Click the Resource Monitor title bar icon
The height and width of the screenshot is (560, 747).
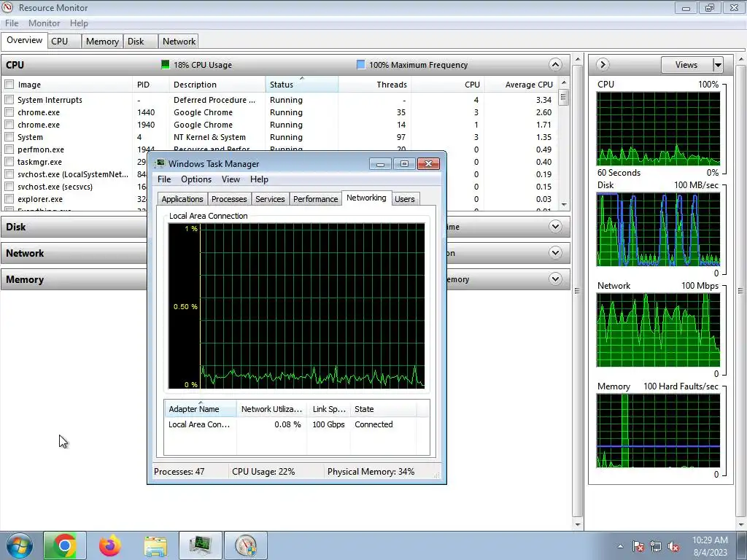[x=7, y=7]
